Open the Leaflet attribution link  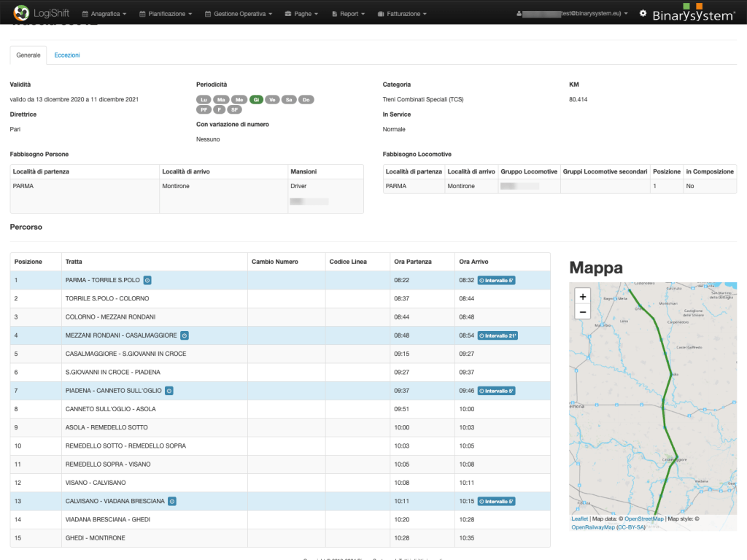click(x=580, y=519)
